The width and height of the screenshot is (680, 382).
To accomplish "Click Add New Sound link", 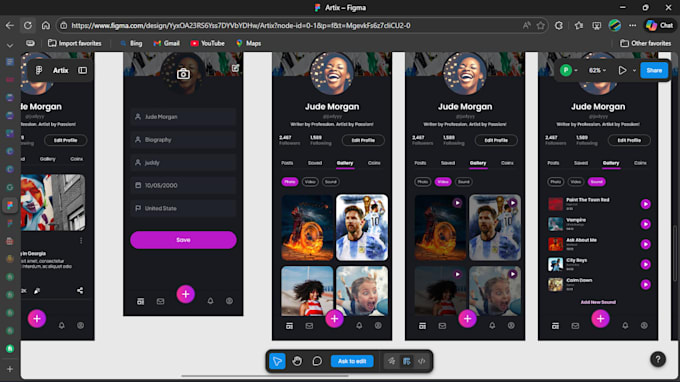I will 598,302.
